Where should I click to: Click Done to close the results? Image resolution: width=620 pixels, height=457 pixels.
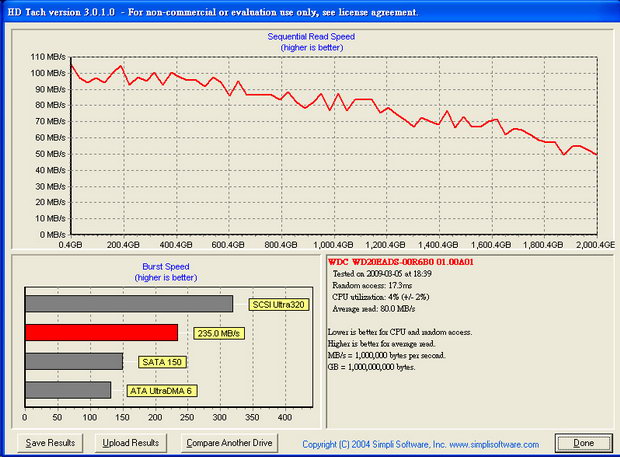point(583,442)
